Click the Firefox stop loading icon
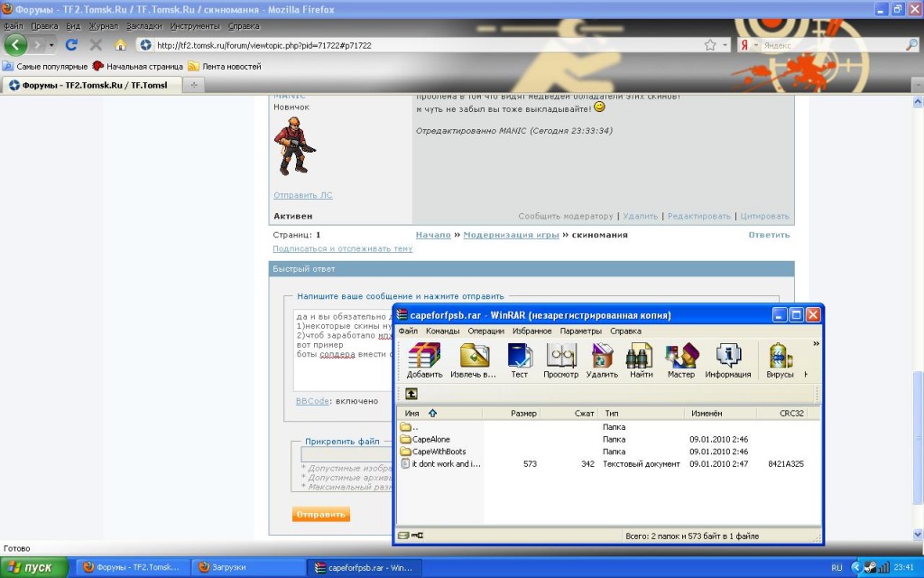 (x=96, y=45)
